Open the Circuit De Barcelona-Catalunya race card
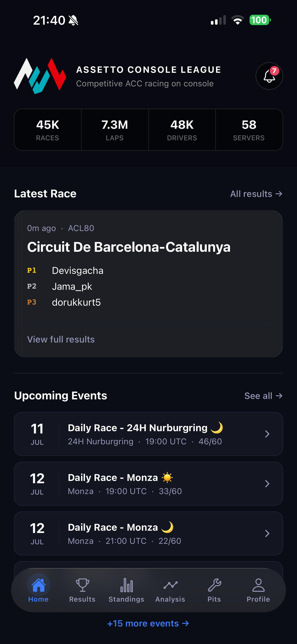The image size is (297, 644). pyautogui.click(x=148, y=284)
